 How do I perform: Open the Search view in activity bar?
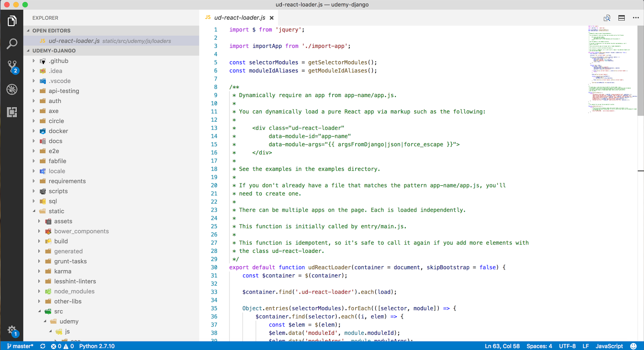point(12,43)
